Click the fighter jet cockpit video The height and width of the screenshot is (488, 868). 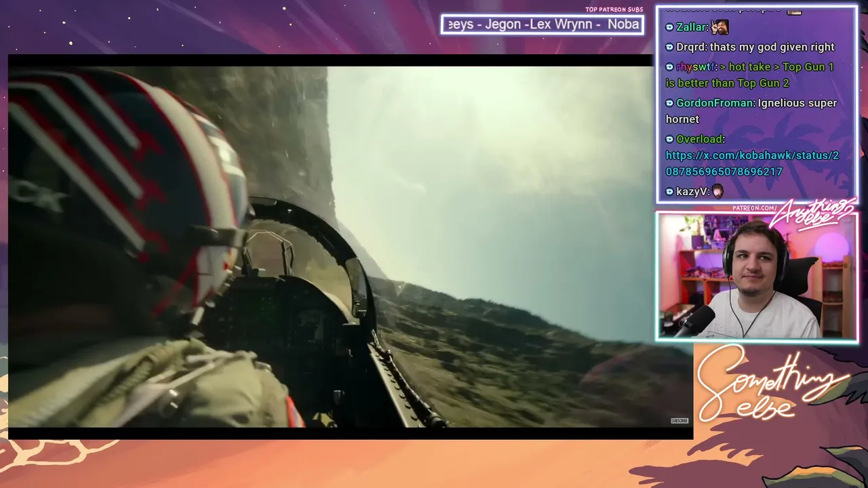coord(351,247)
